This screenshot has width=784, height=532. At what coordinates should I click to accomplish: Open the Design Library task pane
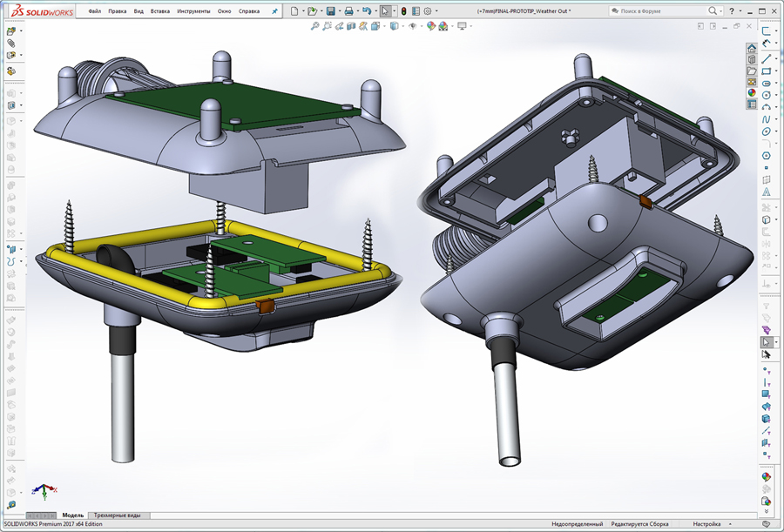point(753,58)
